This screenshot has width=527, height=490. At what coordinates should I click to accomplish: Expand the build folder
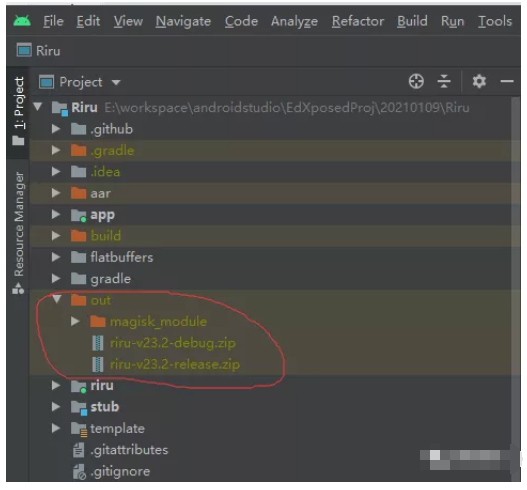click(56, 236)
